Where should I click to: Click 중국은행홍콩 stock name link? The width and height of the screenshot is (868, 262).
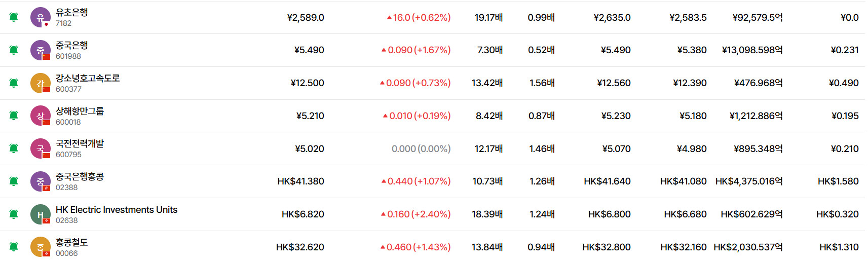point(80,176)
